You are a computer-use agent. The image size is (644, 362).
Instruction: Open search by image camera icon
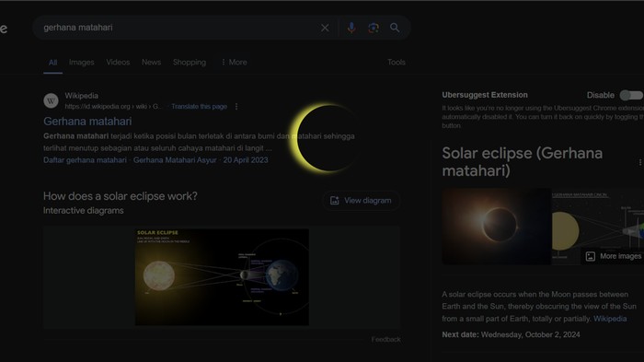click(x=374, y=28)
